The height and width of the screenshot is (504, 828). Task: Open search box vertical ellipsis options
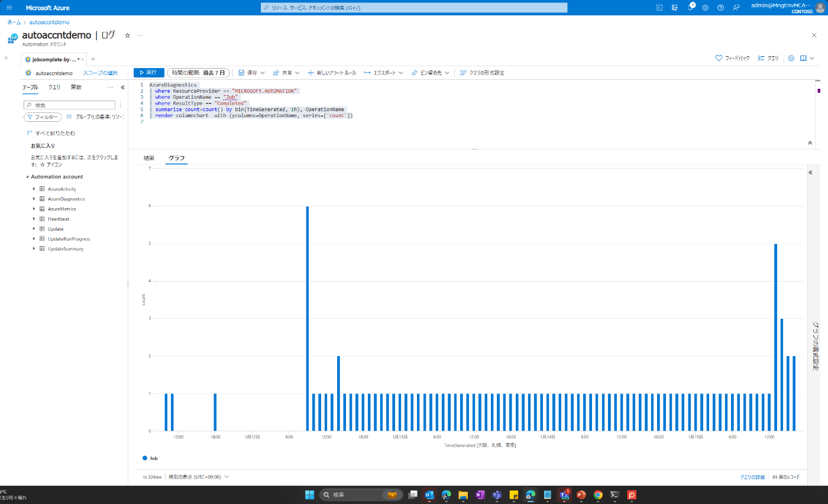[121, 105]
